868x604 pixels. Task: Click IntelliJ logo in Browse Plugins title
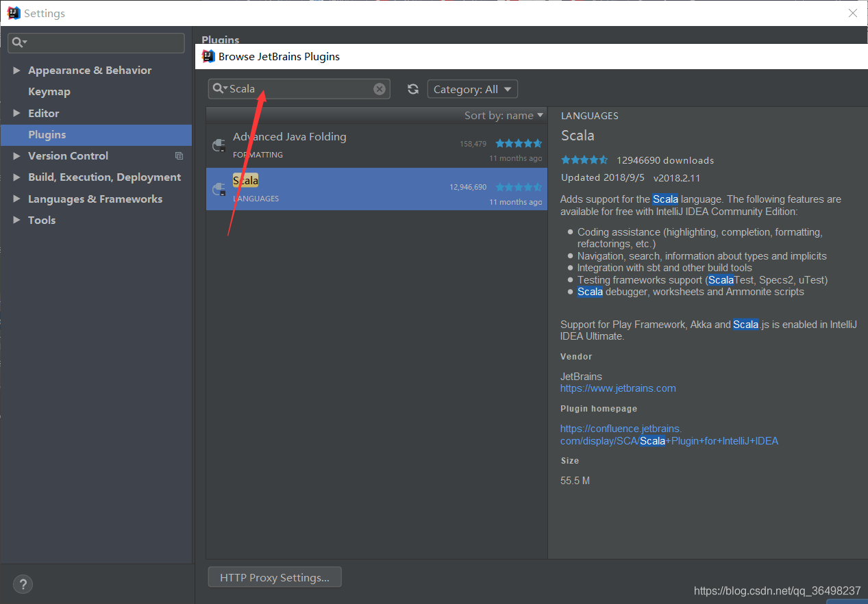(208, 56)
